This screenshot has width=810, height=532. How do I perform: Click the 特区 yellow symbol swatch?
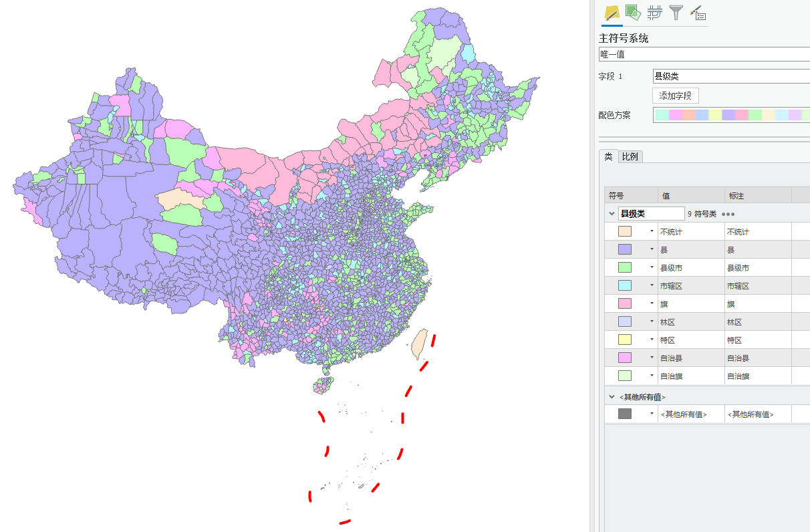625,340
